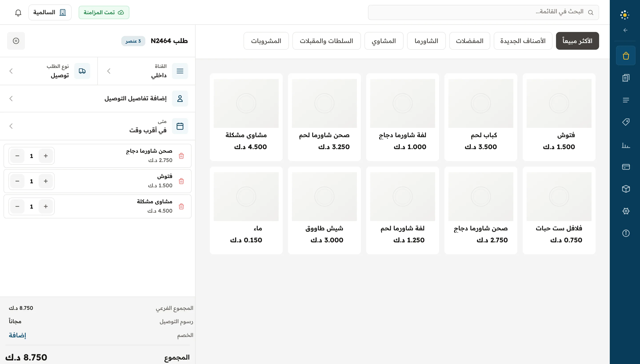This screenshot has height=364, width=640.
Task: Expand the متى في أقرب وقت time row
Action: tap(98, 126)
